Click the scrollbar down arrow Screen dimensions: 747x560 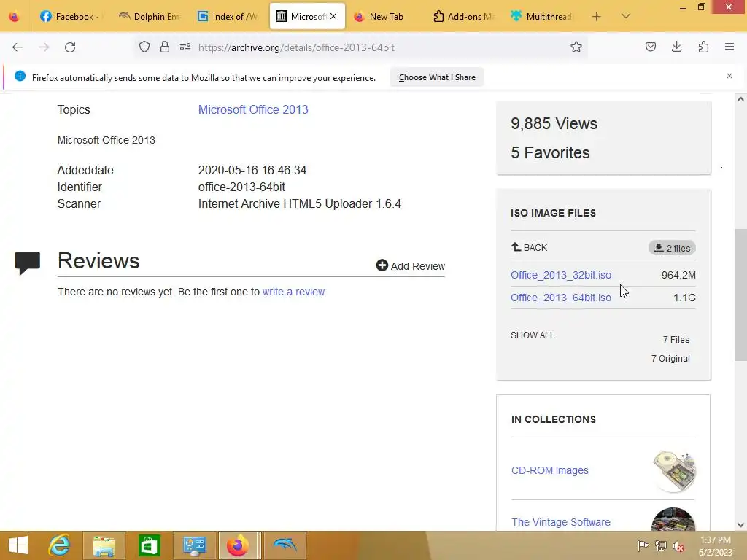tap(740, 525)
